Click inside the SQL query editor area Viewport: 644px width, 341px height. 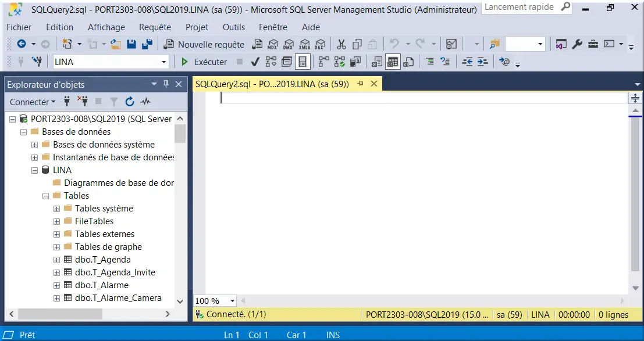[x=417, y=193]
